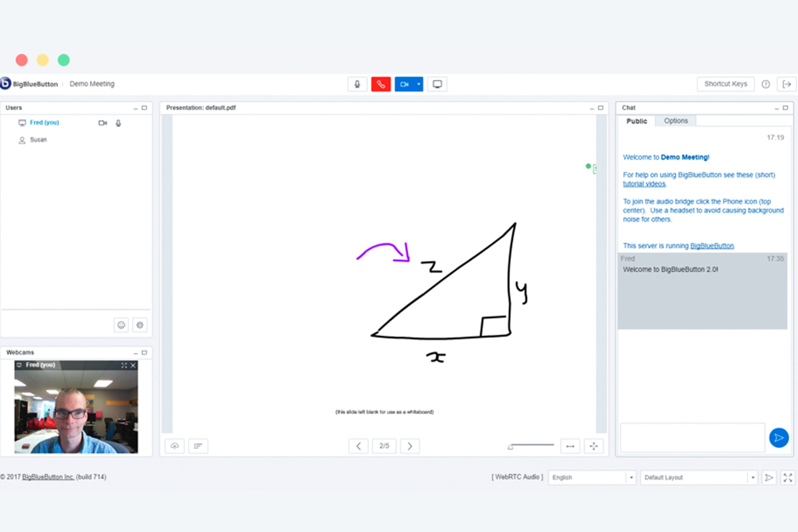This screenshot has height=532, width=798.
Task: Click the presentation zoom slider
Action: point(532,445)
